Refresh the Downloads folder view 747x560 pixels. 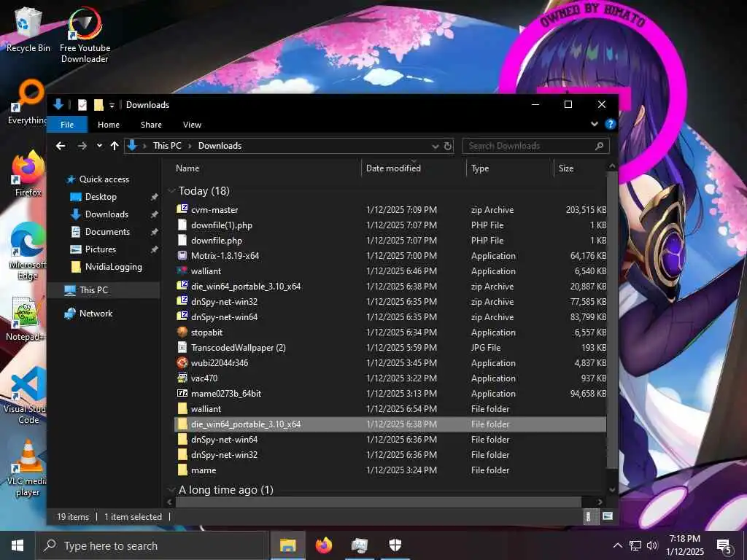(x=448, y=146)
